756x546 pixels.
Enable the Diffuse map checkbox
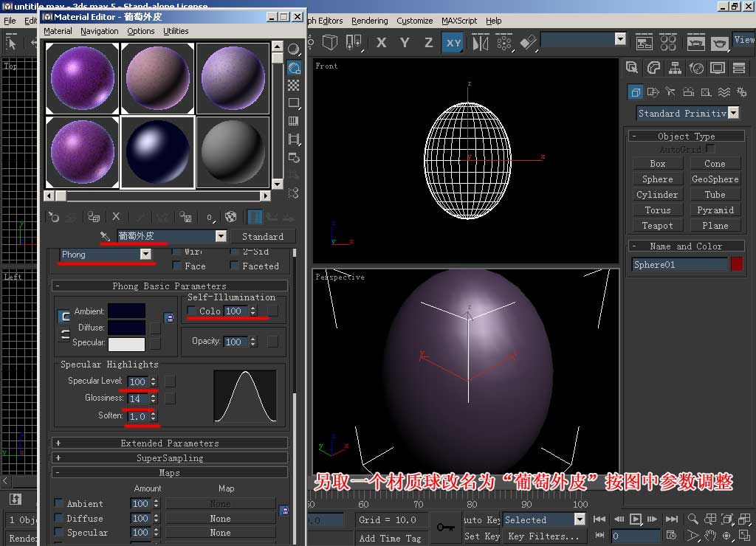[x=58, y=518]
